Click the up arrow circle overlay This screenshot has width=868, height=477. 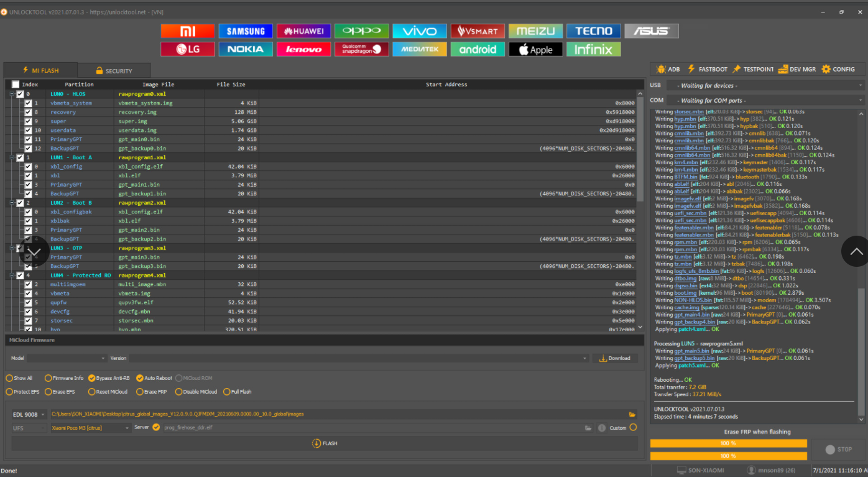856,251
